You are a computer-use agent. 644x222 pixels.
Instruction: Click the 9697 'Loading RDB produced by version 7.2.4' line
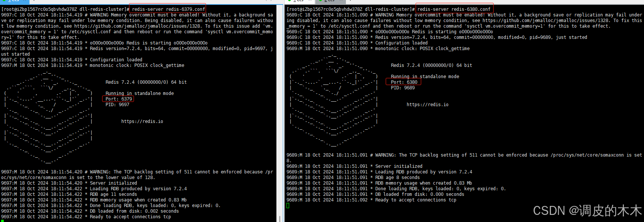click(x=94, y=189)
